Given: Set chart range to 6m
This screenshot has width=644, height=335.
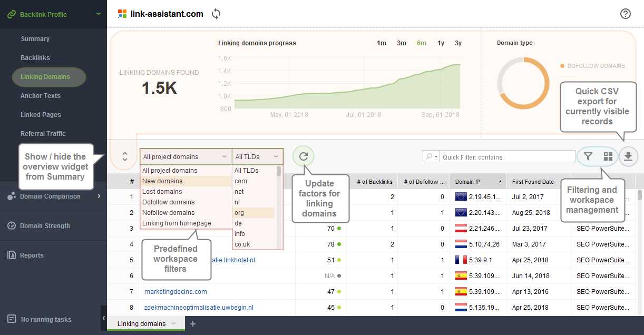Looking at the screenshot, I should coord(422,43).
